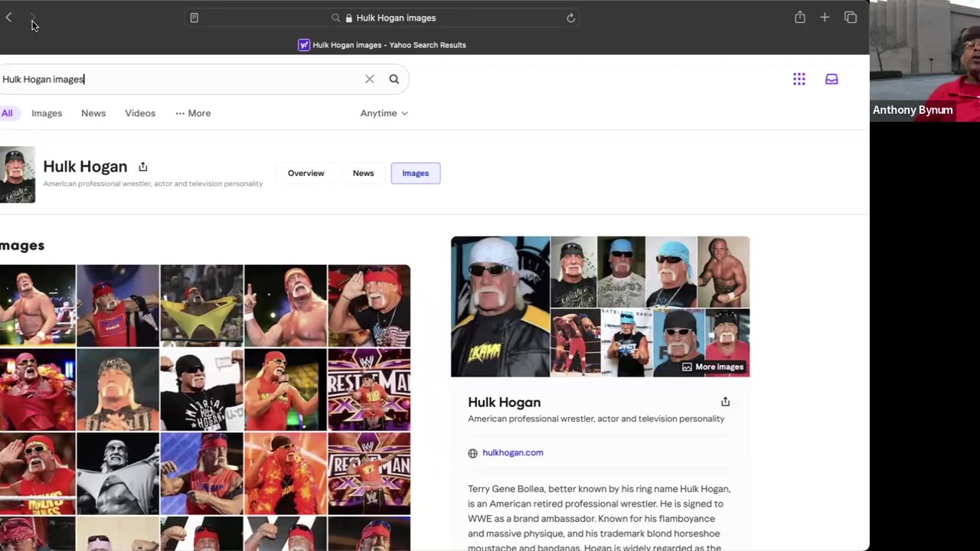Select the highlighted Images entity tab
This screenshot has width=980, height=551.
(x=416, y=173)
